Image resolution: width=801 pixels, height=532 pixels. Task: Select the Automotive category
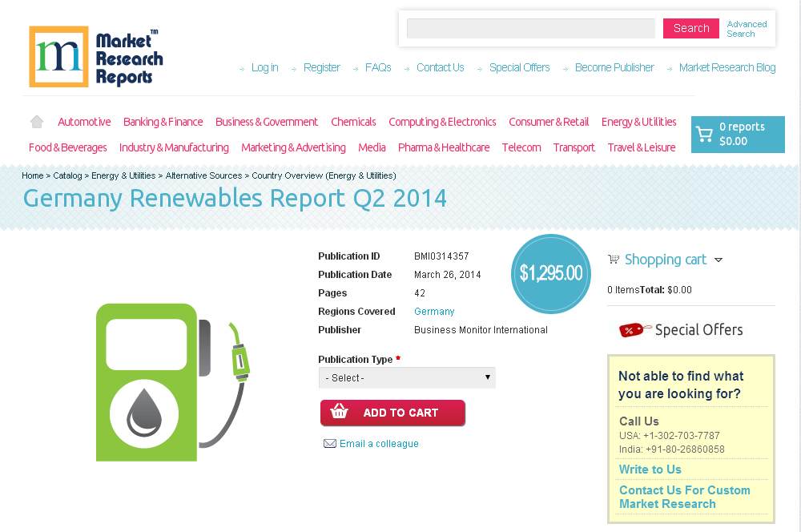click(x=84, y=122)
